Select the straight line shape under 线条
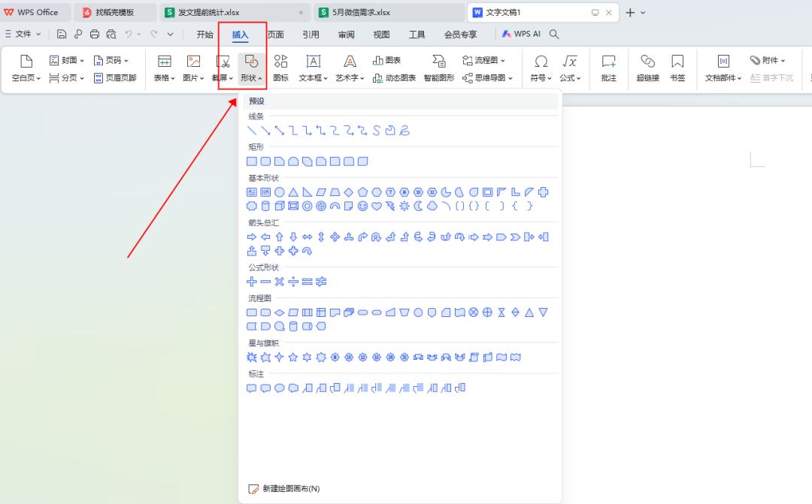 click(252, 131)
